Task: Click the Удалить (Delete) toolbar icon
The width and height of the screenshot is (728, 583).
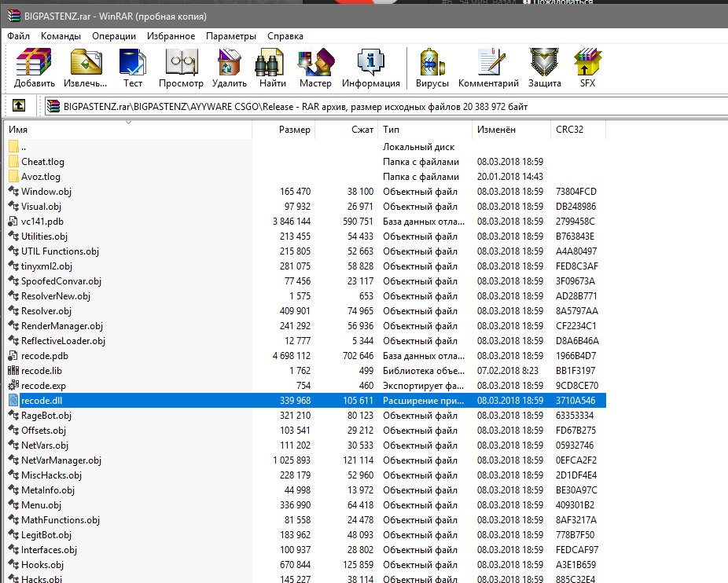Action: pos(230,62)
